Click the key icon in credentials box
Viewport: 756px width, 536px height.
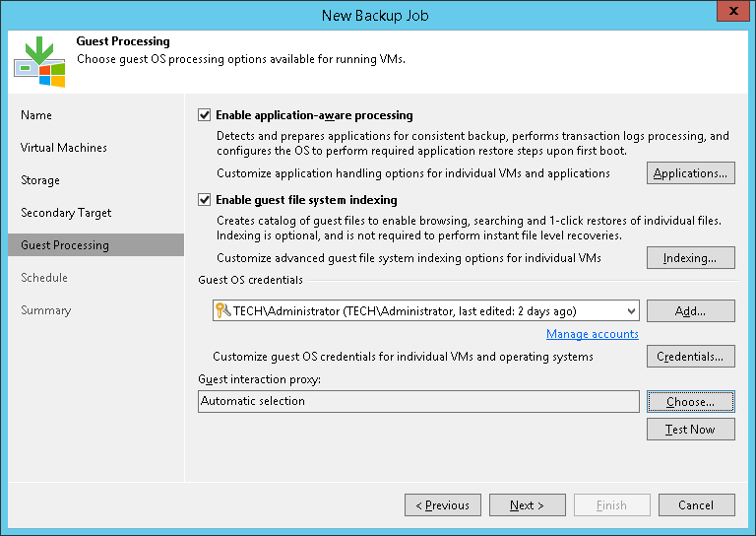pyautogui.click(x=221, y=311)
